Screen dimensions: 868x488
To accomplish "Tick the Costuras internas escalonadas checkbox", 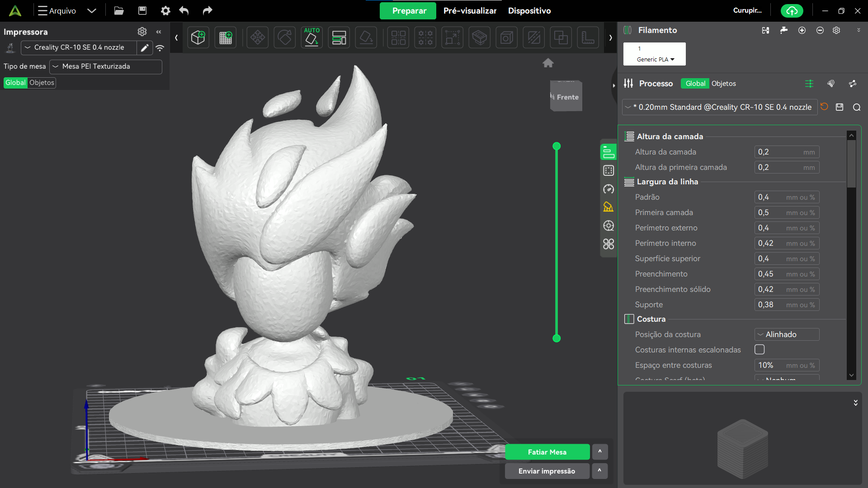I will click(759, 350).
